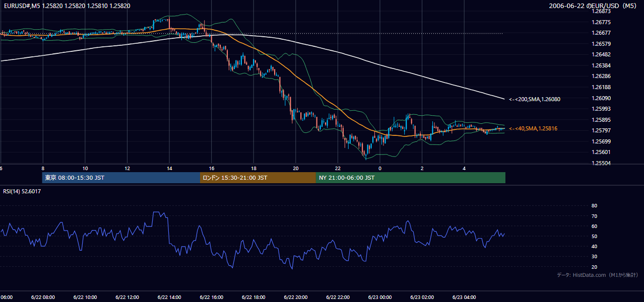Click hour label 12 under price chart
This screenshot has width=644, height=302.
[127, 168]
